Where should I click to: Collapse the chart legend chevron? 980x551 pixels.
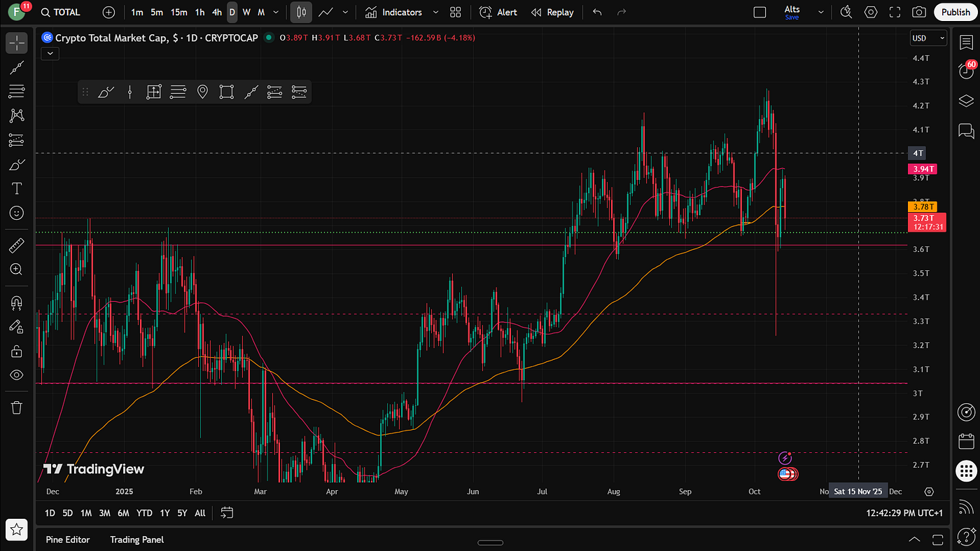pos(50,53)
